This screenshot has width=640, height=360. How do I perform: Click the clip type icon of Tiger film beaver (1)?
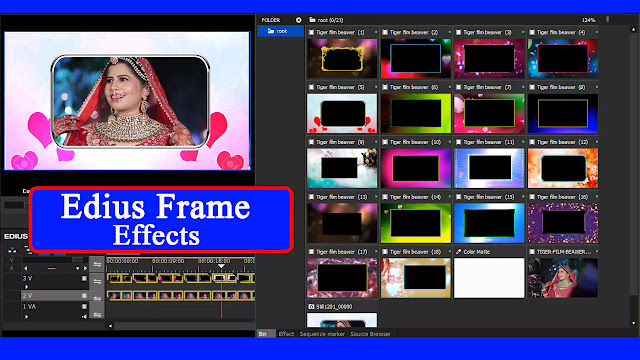click(x=311, y=32)
